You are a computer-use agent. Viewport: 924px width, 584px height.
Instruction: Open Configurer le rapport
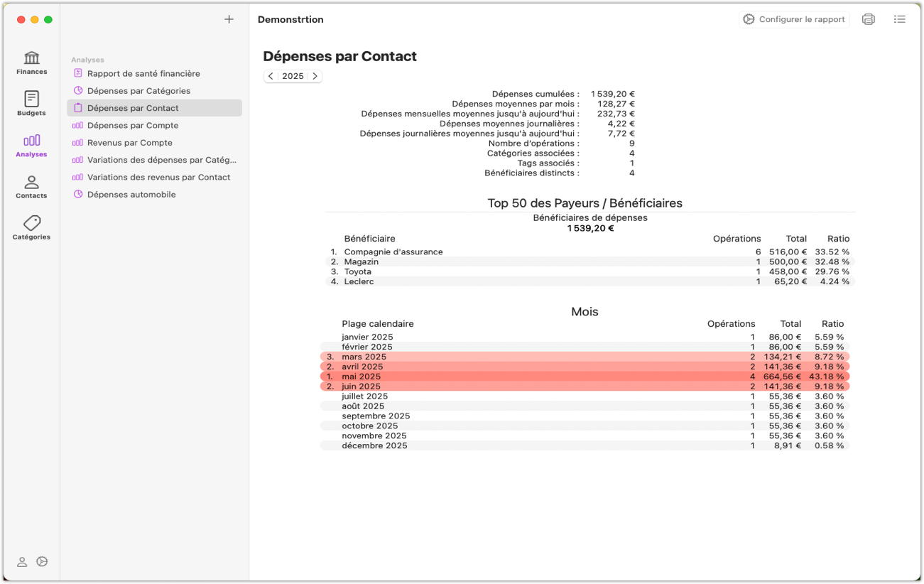(794, 19)
